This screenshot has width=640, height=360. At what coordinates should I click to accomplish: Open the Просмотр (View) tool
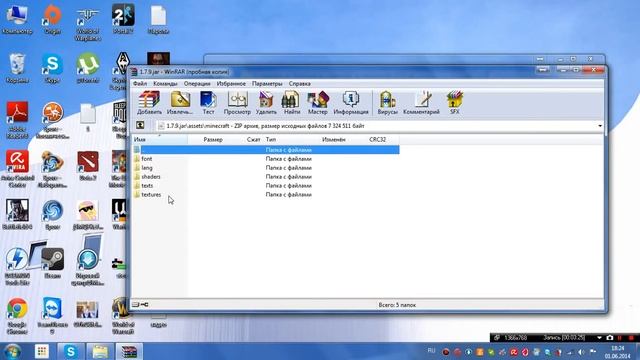237,102
